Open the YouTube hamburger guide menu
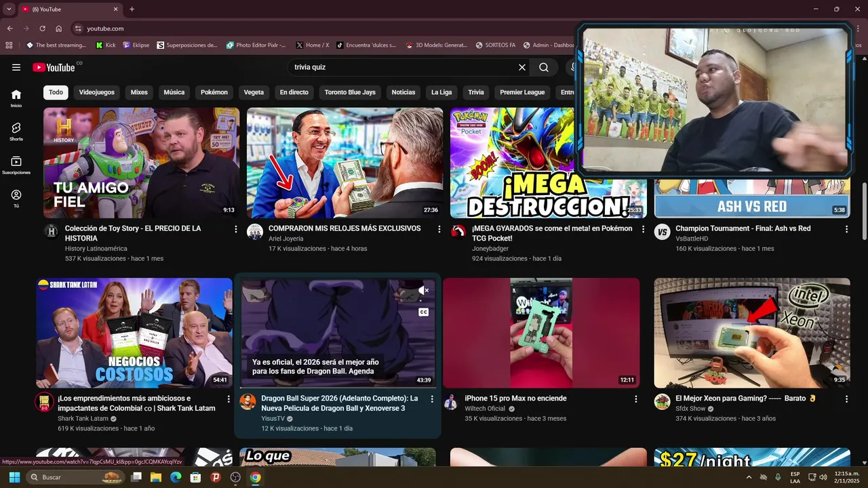 click(16, 67)
